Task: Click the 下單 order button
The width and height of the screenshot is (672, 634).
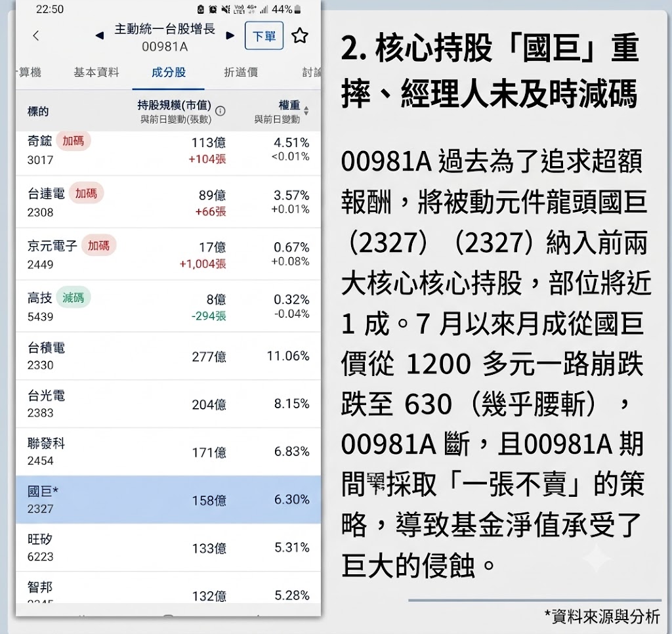Action: click(264, 35)
